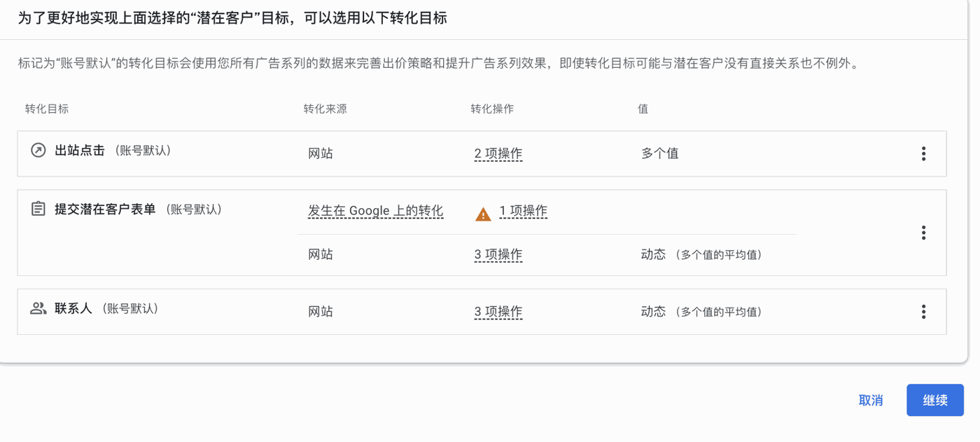Open the three-dot menu for 联系人 row
Viewport: 980px width, 442px height.
click(923, 312)
